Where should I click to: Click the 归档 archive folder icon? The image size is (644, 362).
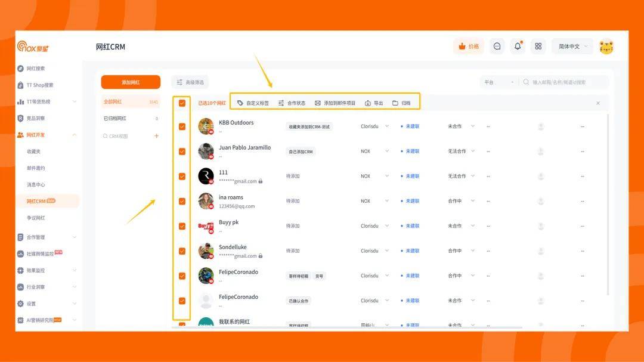coord(395,103)
